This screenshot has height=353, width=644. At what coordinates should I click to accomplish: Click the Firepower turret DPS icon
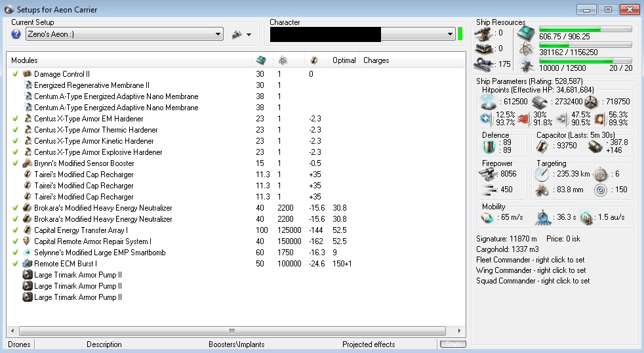488,175
